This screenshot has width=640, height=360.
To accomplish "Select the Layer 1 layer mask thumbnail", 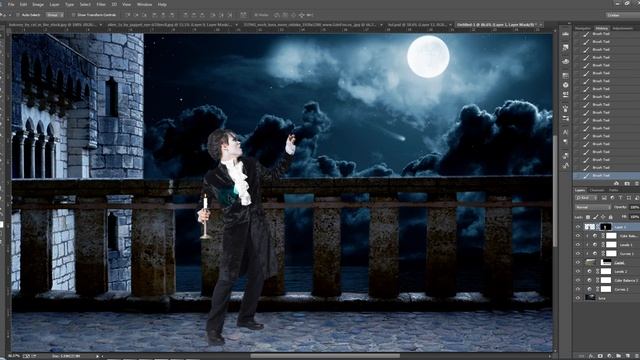I will tap(606, 227).
